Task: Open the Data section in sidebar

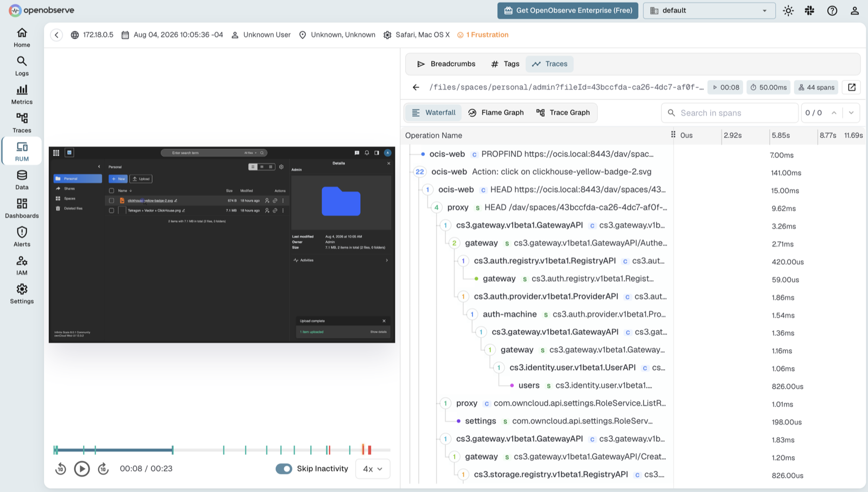Action: (x=22, y=180)
